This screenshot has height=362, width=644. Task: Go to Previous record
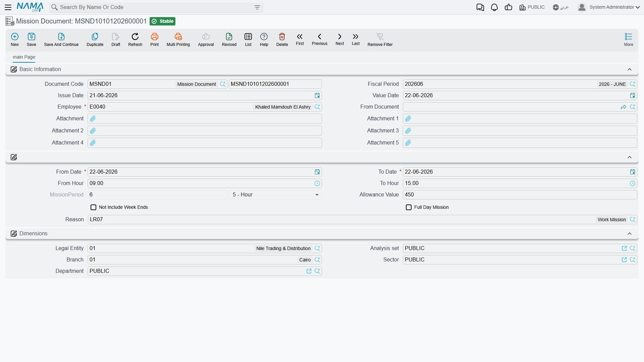coord(320,39)
